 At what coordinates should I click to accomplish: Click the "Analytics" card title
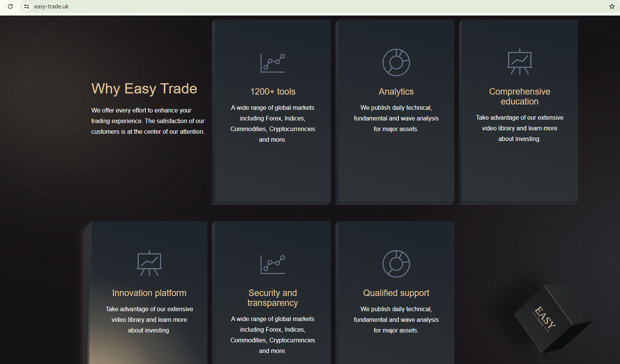396,92
